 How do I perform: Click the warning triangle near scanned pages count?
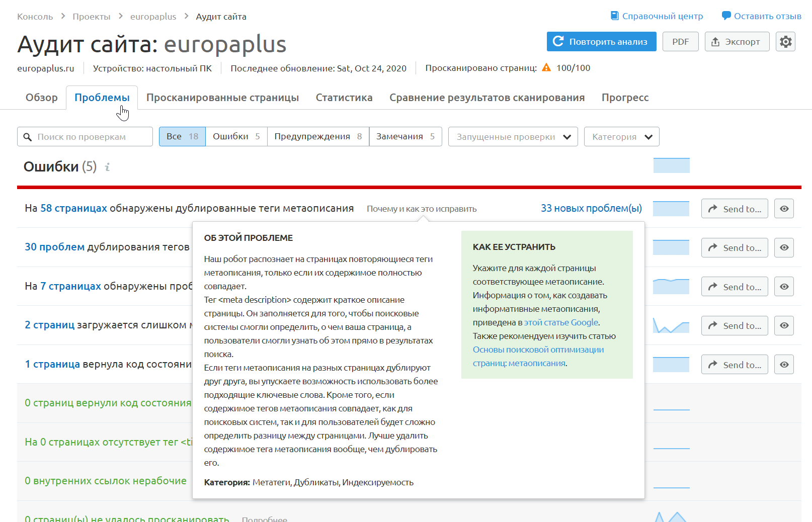546,68
